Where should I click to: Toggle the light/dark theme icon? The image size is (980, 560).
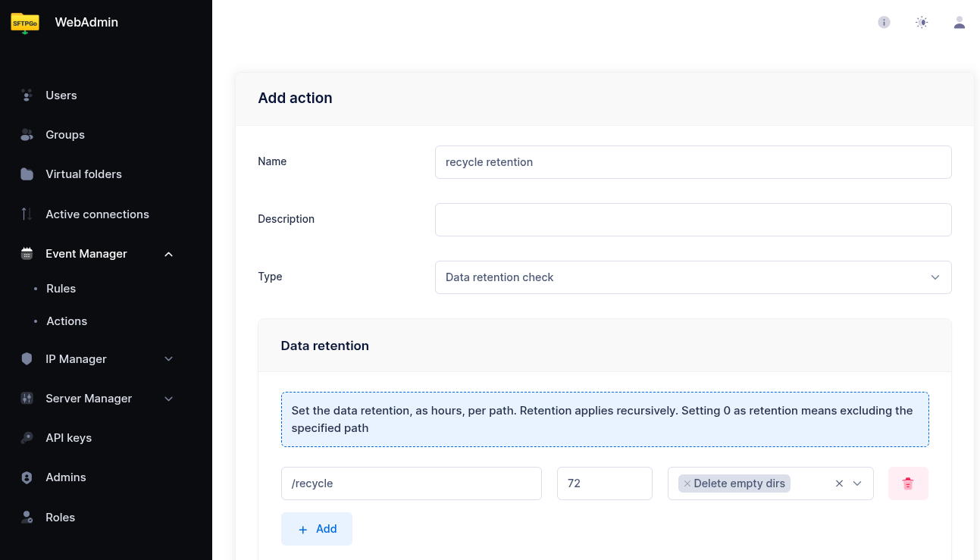click(x=922, y=23)
